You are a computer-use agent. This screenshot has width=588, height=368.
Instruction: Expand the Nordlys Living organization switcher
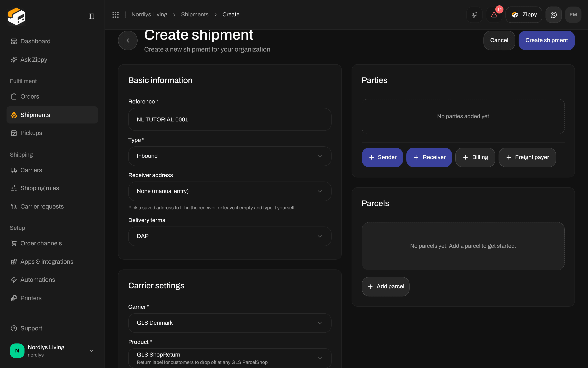click(x=52, y=351)
